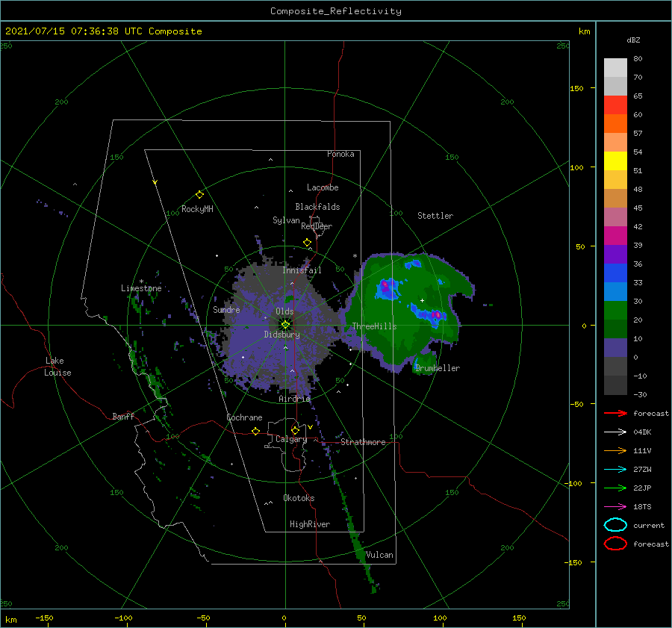
Task: Click the yellow diamond marker near RockyMH
Action: click(199, 195)
